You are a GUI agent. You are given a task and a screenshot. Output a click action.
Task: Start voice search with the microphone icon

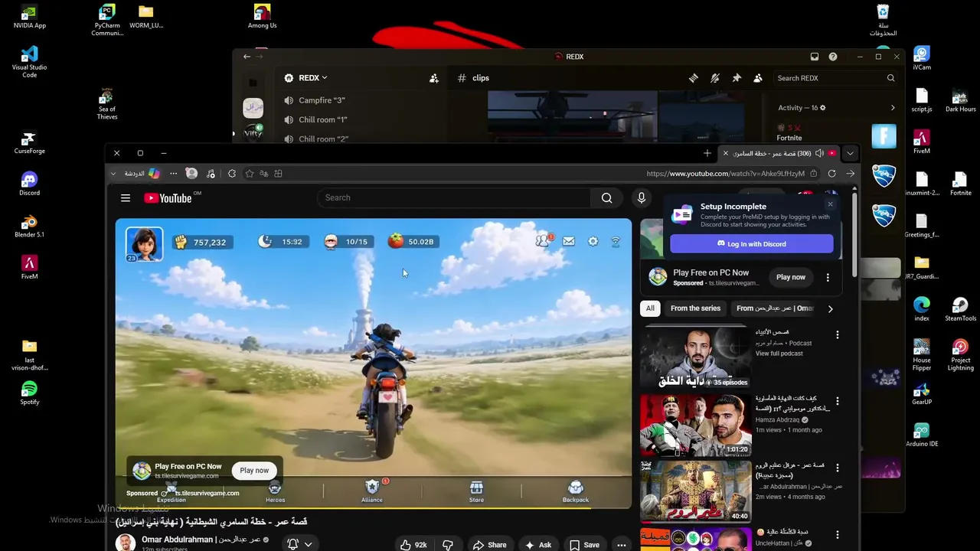point(642,198)
